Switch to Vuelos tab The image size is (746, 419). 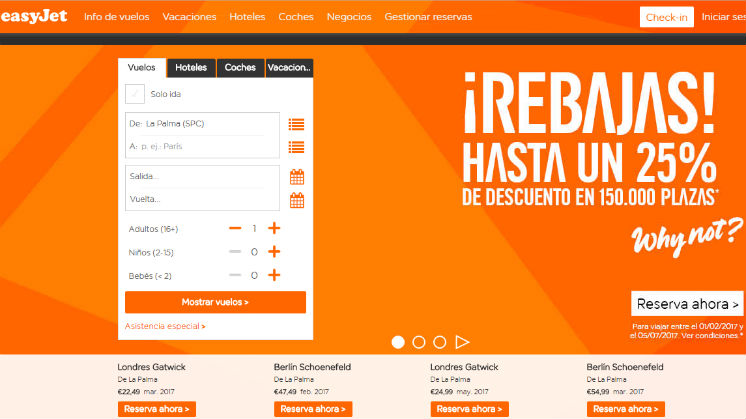click(142, 68)
